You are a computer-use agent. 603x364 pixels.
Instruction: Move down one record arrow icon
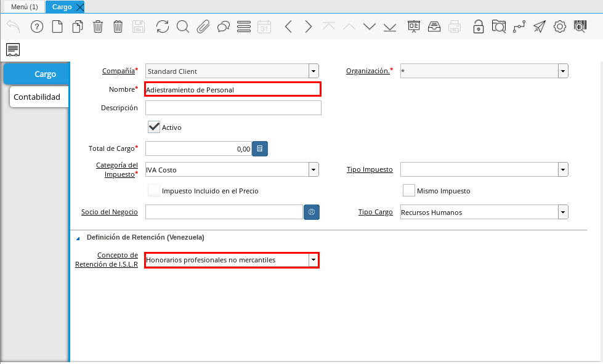coord(370,26)
